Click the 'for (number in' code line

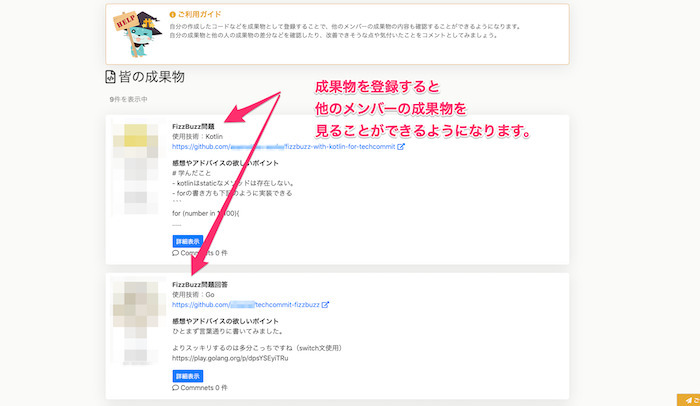tap(206, 213)
